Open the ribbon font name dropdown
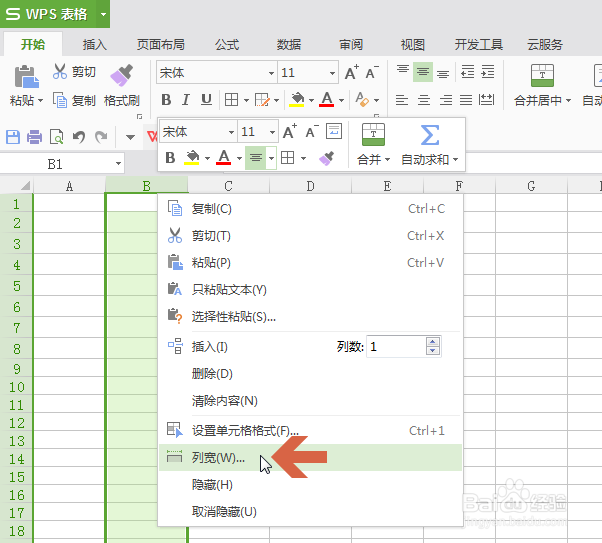The image size is (602, 543). pyautogui.click(x=271, y=73)
